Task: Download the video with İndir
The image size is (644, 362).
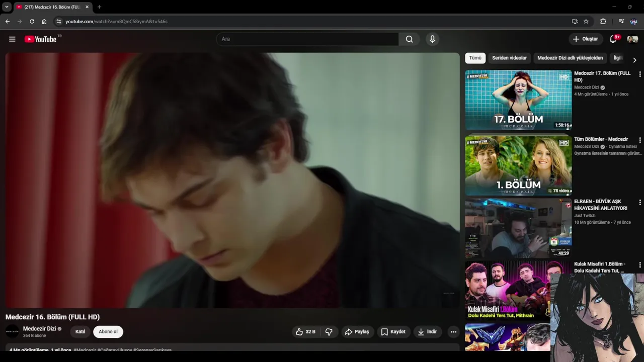Action: (427, 332)
